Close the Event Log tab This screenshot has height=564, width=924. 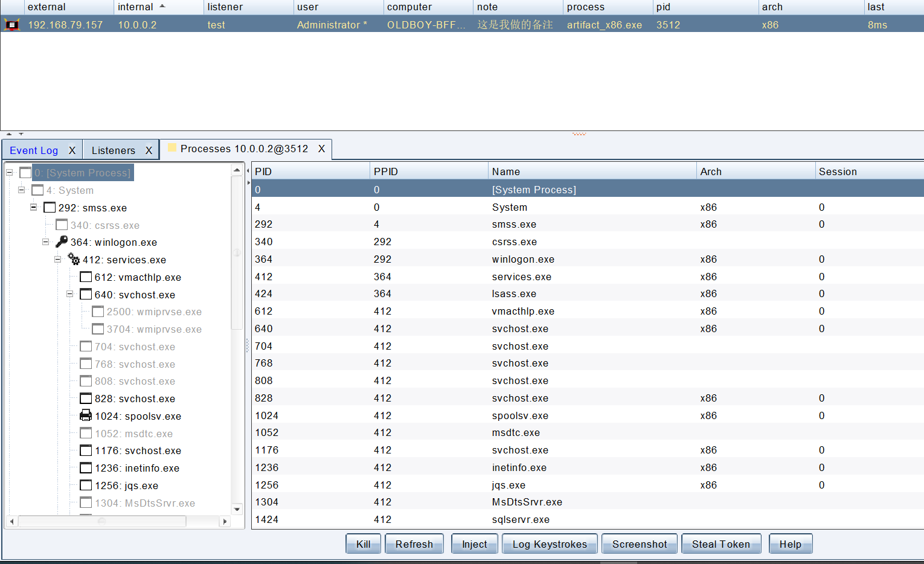pyautogui.click(x=72, y=150)
